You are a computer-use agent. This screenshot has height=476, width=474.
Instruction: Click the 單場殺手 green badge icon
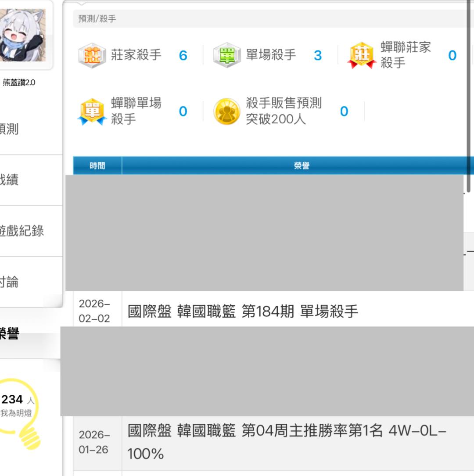click(x=227, y=55)
